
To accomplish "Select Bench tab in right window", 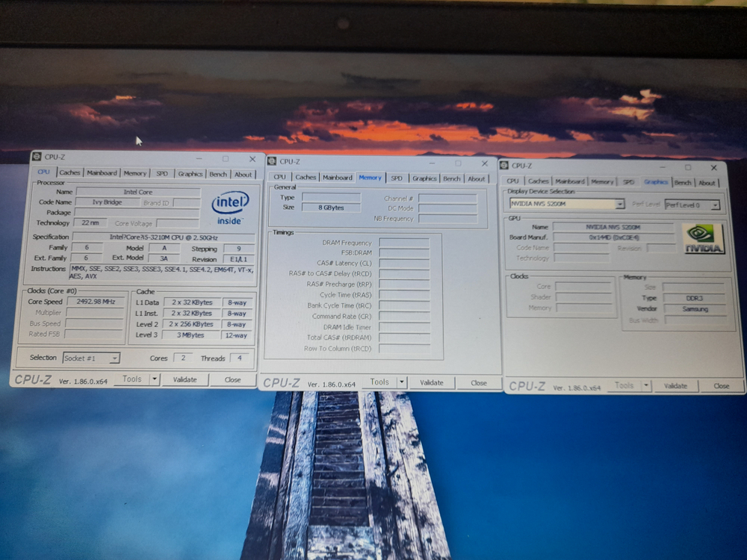I will tap(683, 183).
